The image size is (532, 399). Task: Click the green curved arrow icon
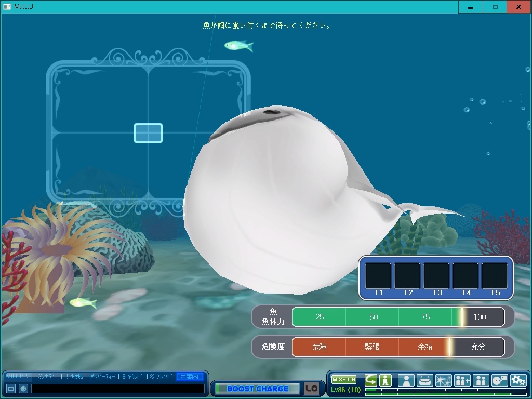[371, 380]
